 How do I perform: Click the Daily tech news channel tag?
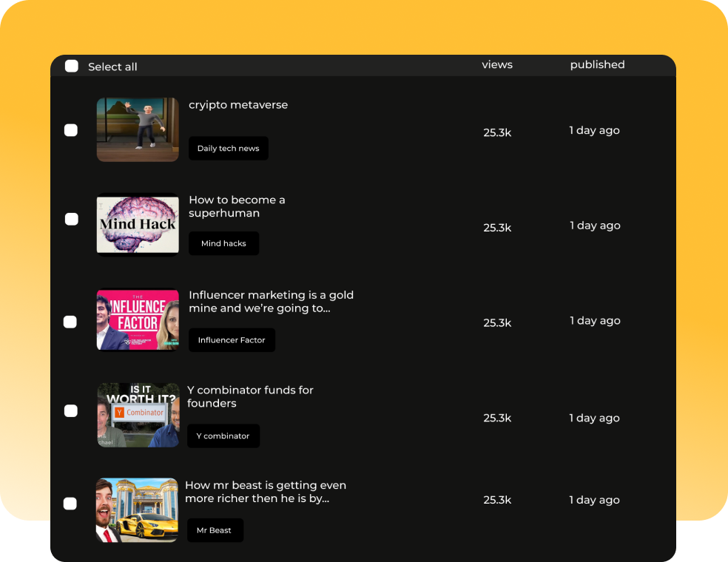(x=228, y=149)
